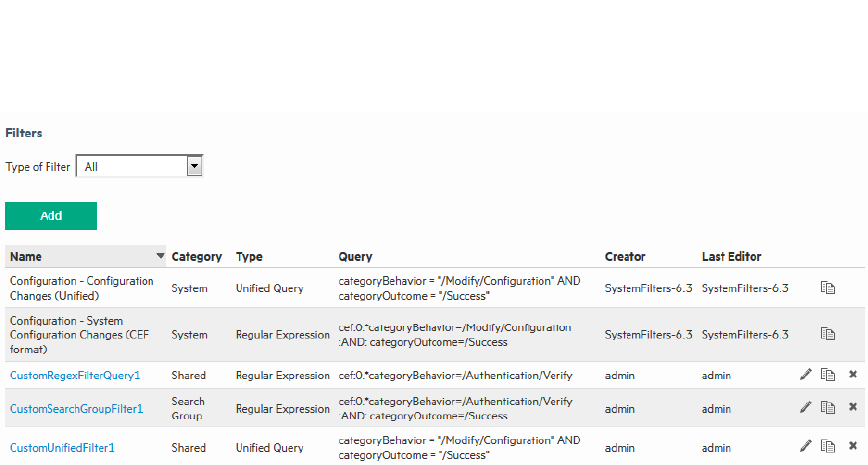This screenshot has width=868, height=465.
Task: Copy the Configuration Changes (Unified) filter
Action: click(828, 288)
